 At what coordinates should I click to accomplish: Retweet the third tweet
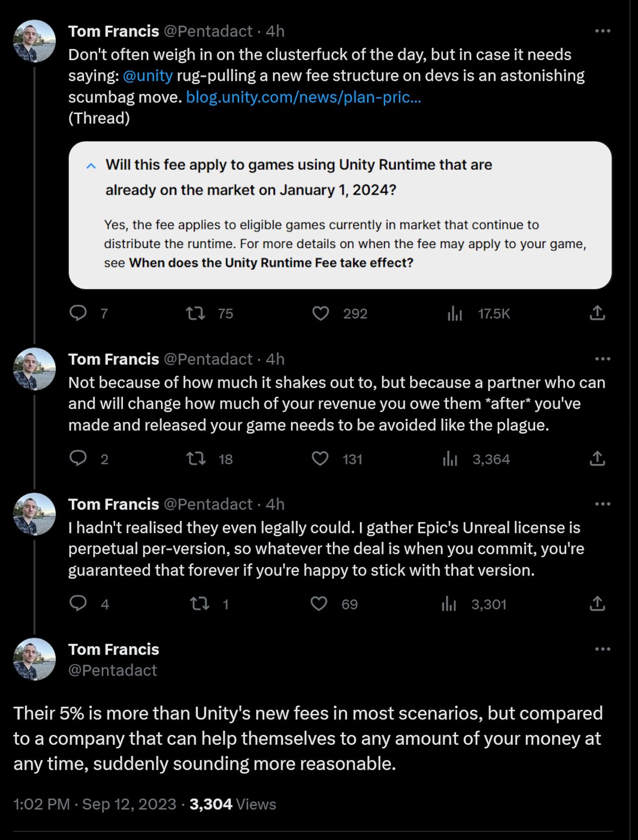198,604
